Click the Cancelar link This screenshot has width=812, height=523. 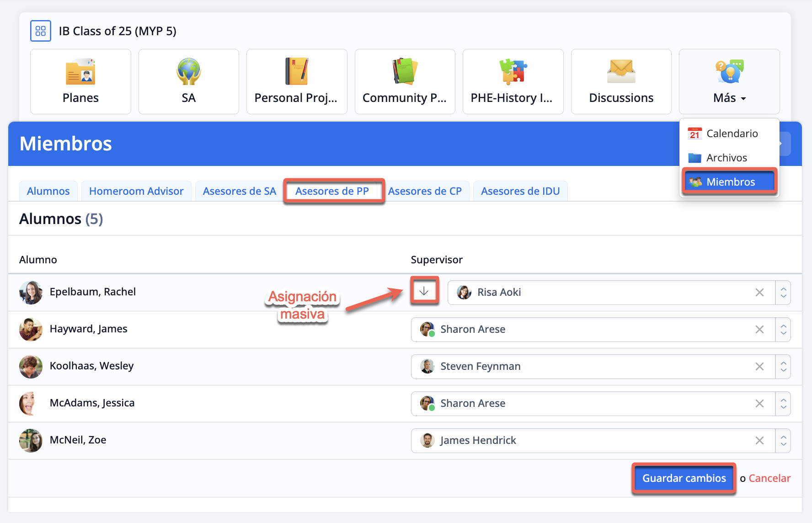769,478
